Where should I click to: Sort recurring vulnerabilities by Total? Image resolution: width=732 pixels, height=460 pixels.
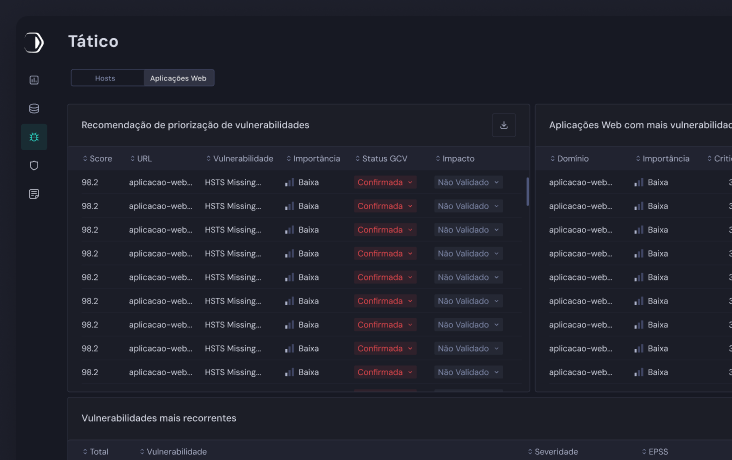click(96, 452)
